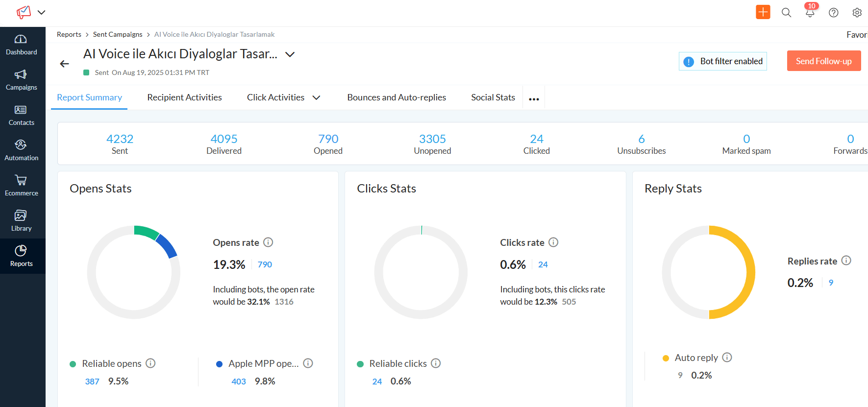This screenshot has height=407, width=868.
Task: Click 505 clicks including bots count
Action: [x=569, y=302]
